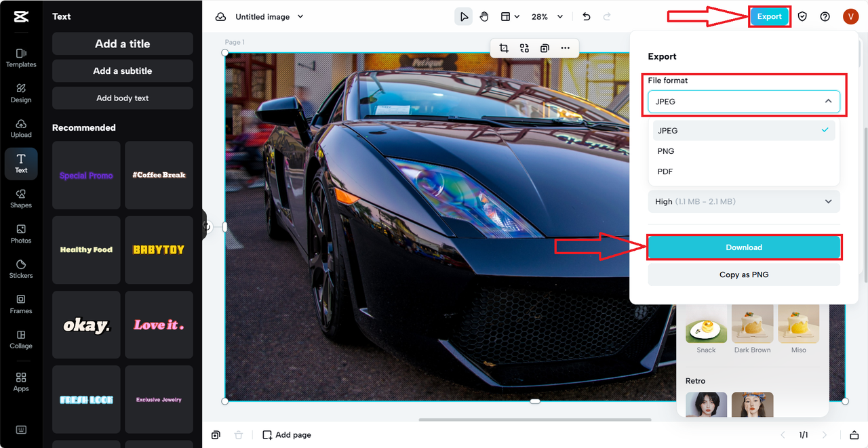Open the 28% zoom level dropdown
This screenshot has width=868, height=448.
pyautogui.click(x=547, y=17)
